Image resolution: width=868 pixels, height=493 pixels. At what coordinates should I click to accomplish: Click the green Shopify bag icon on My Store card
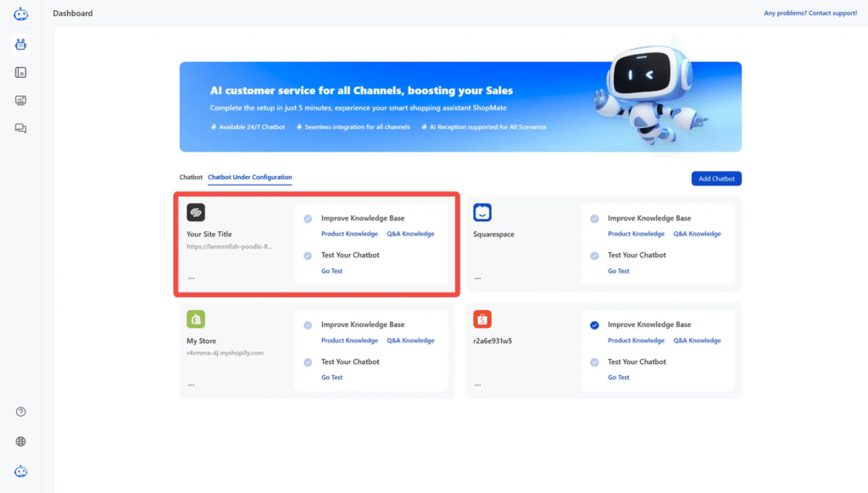pos(196,319)
